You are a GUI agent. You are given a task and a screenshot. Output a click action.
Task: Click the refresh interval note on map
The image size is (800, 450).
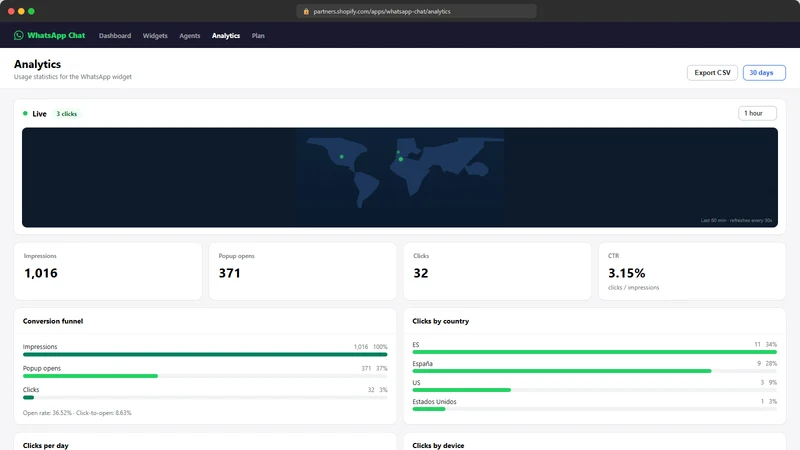(736, 220)
